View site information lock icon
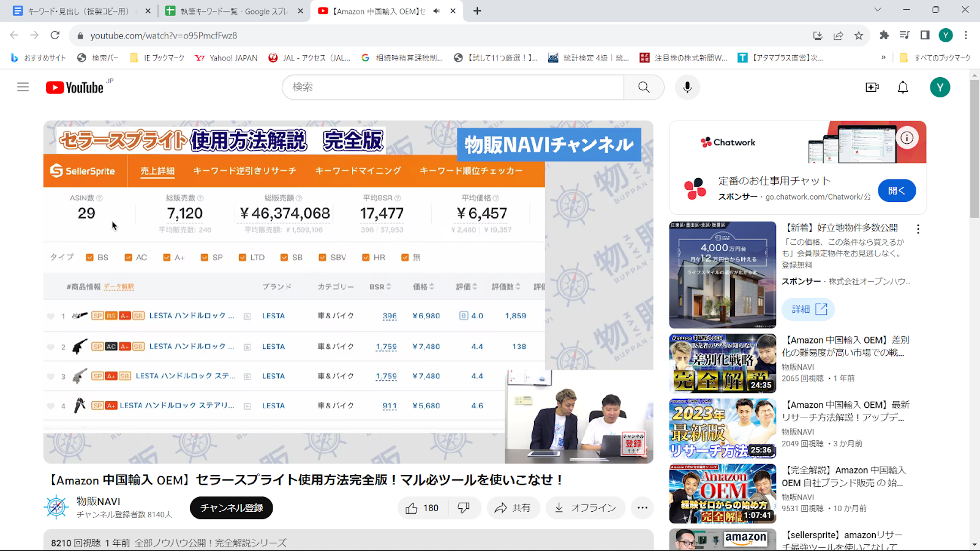 [80, 36]
